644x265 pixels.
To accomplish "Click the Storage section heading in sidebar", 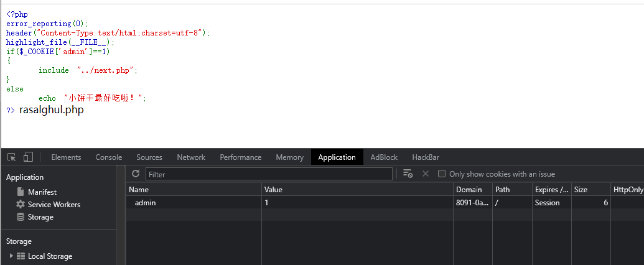I will pos(19,241).
